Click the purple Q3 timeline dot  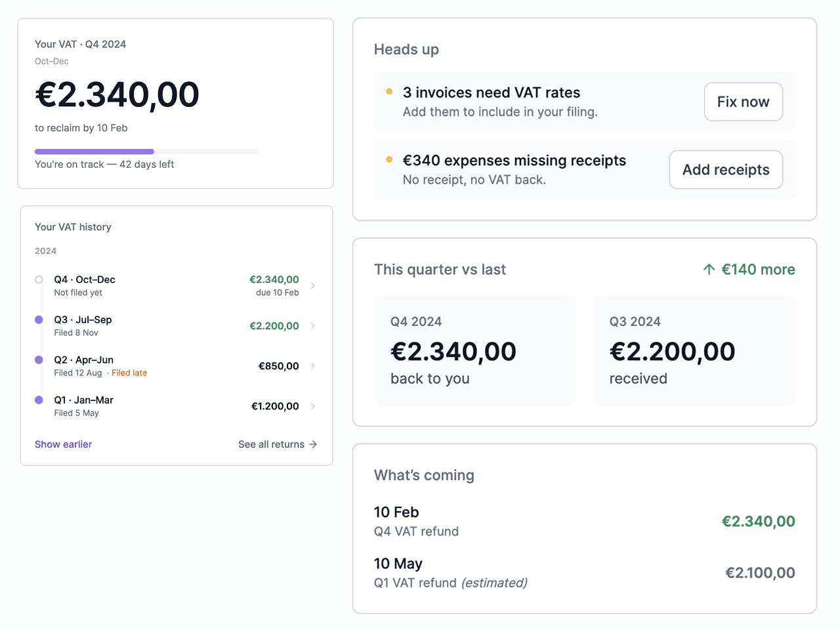coord(39,320)
